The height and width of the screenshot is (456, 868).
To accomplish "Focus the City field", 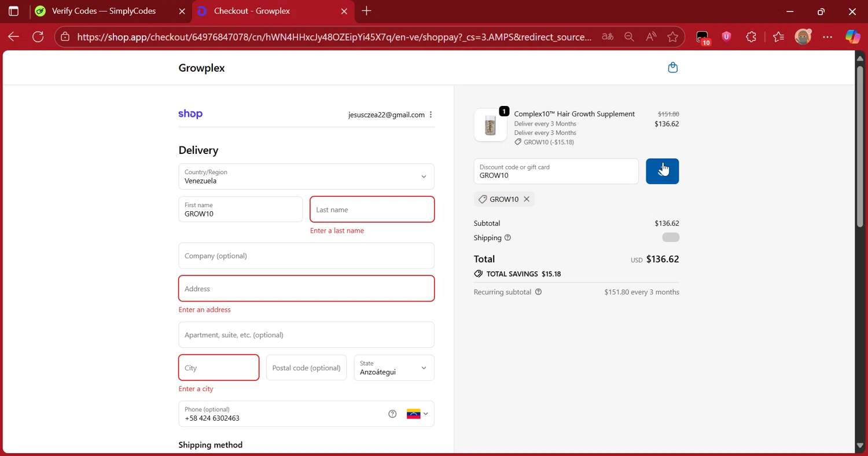I will click(x=219, y=368).
